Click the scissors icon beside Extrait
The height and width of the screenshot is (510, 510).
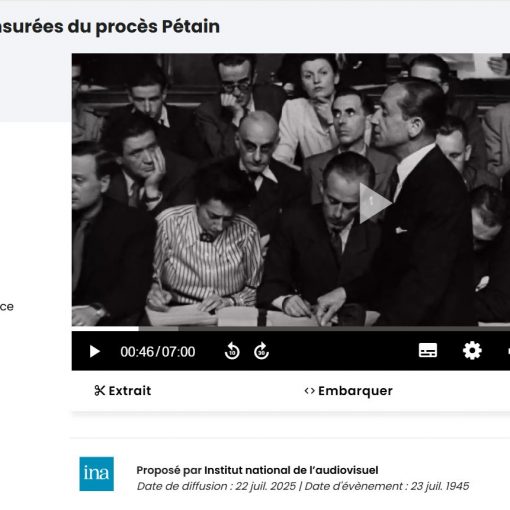[99, 390]
